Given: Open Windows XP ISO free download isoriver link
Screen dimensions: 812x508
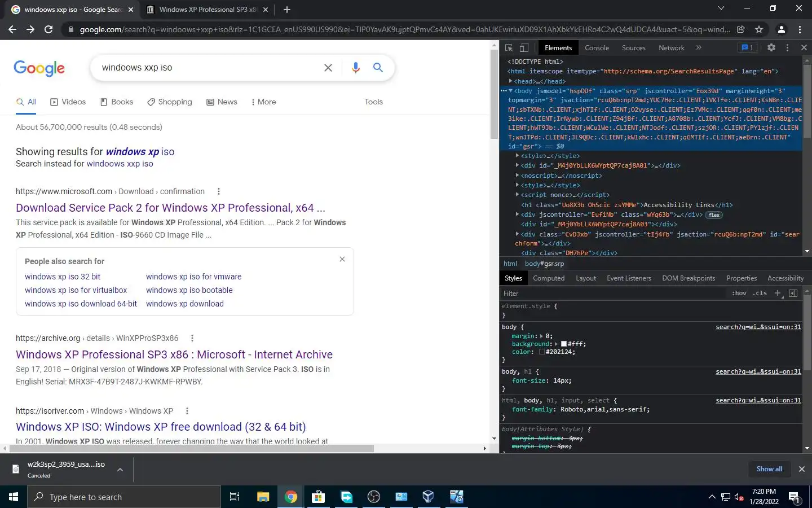Looking at the screenshot, I should [x=161, y=427].
